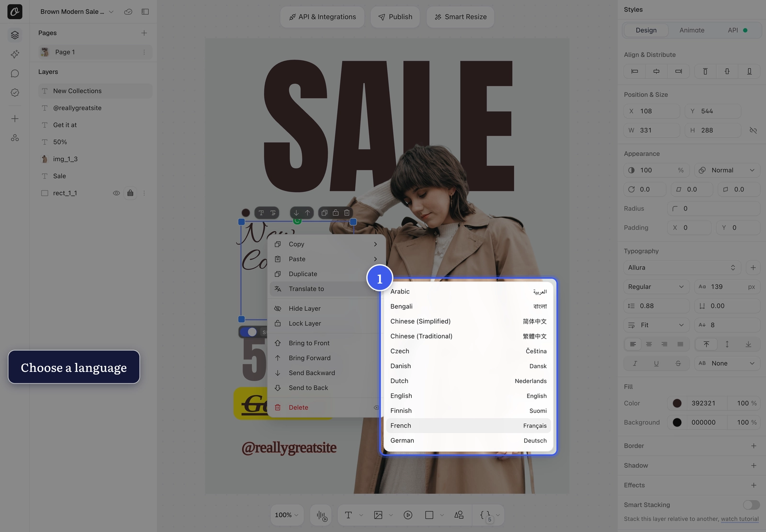This screenshot has height=532, width=766.
Task: Delete selected layer via trash icon
Action: pyautogui.click(x=347, y=213)
